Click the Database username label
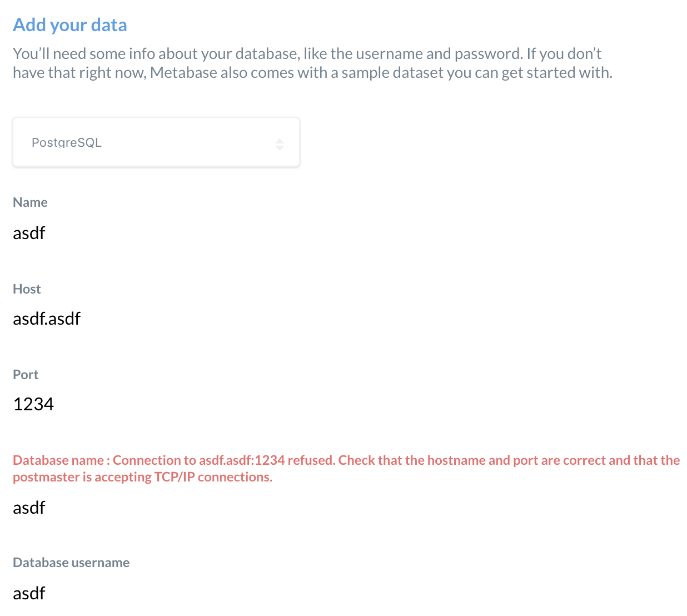 pos(71,562)
